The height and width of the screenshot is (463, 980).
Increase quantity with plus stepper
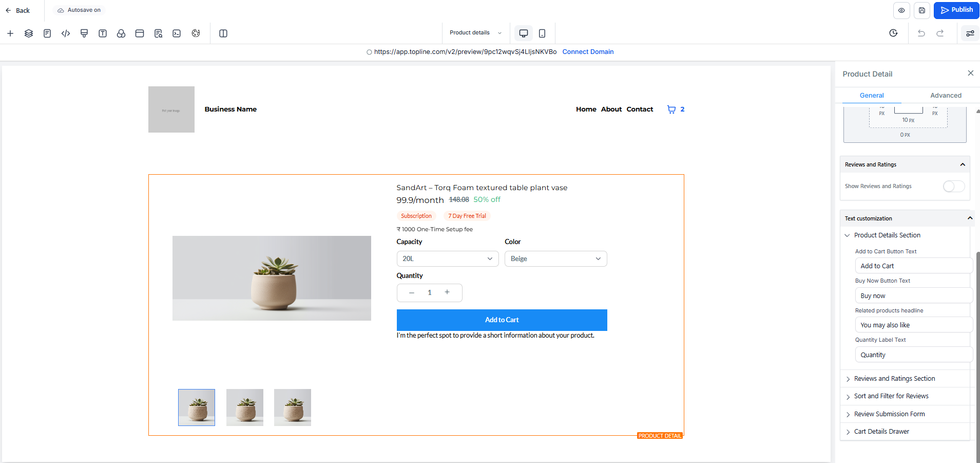[x=447, y=292]
